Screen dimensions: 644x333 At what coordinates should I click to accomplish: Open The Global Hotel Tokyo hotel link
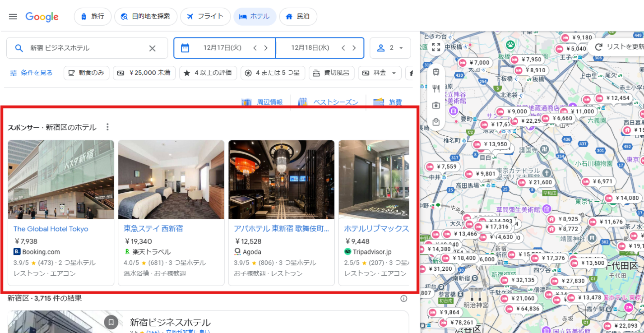(51, 229)
